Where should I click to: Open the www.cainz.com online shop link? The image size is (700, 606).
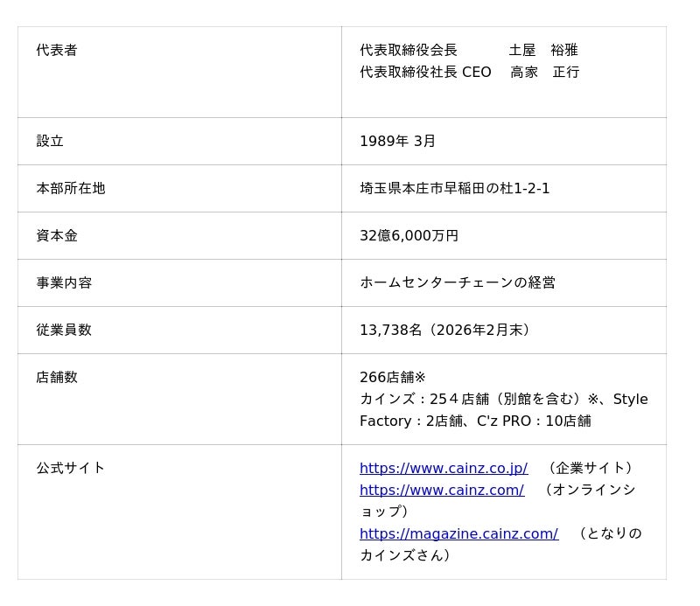(442, 490)
